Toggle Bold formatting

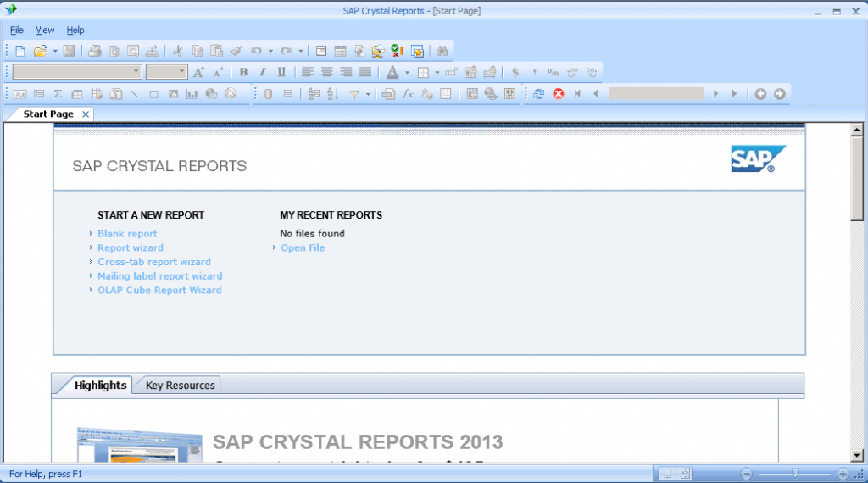[x=243, y=72]
